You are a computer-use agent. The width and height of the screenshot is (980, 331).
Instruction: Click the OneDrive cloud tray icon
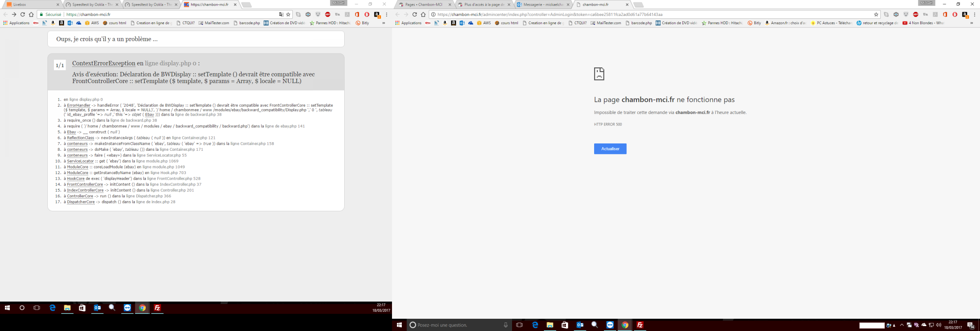coord(924,325)
